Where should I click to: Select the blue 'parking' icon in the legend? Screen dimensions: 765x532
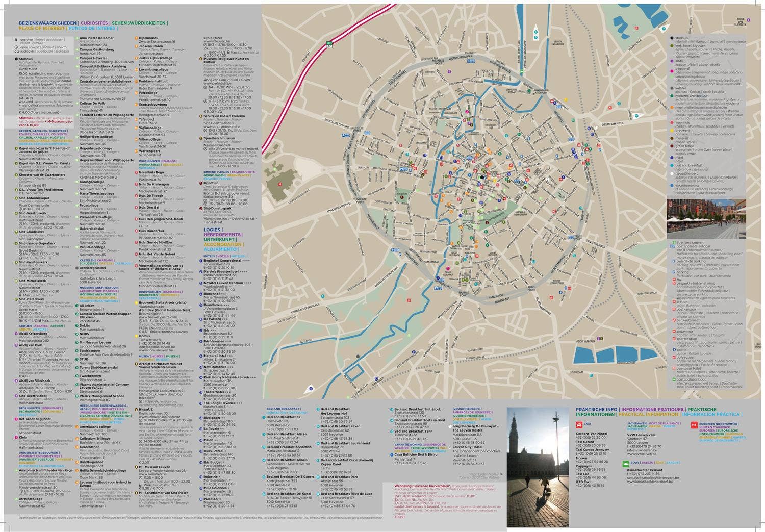[674, 272]
